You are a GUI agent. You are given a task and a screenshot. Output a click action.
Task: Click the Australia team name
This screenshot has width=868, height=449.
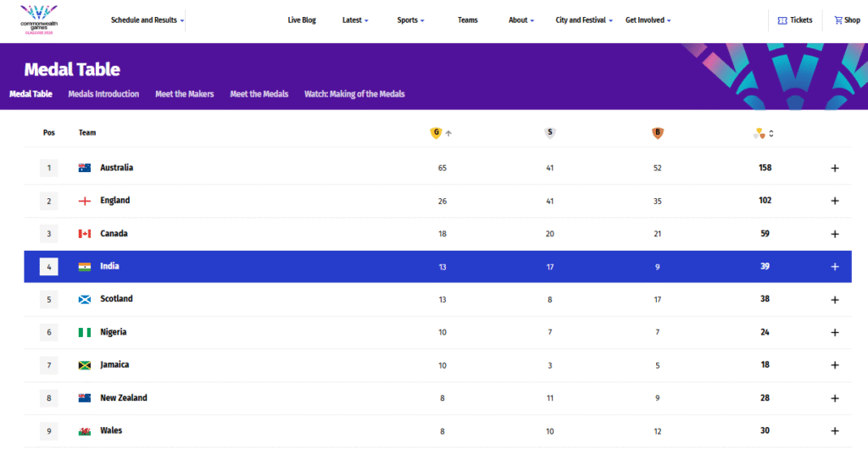click(x=116, y=168)
